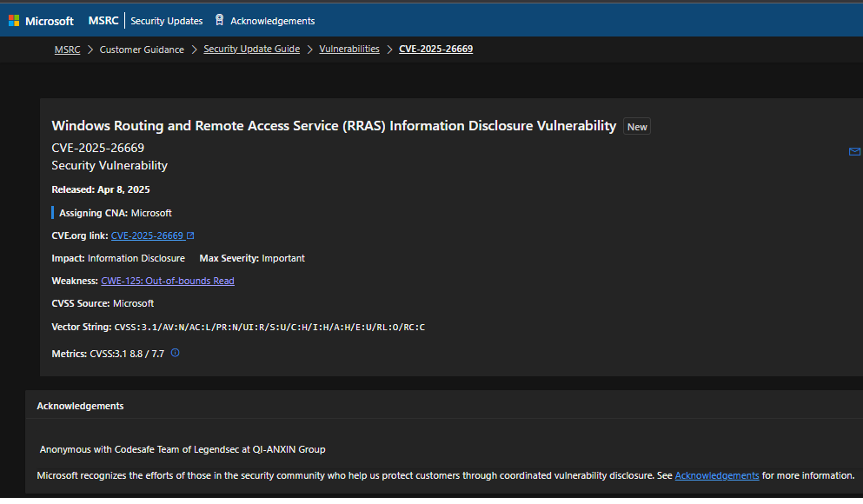This screenshot has width=863, height=504.
Task: Click chevron after Customer Guidance breadcrumb
Action: (x=194, y=50)
